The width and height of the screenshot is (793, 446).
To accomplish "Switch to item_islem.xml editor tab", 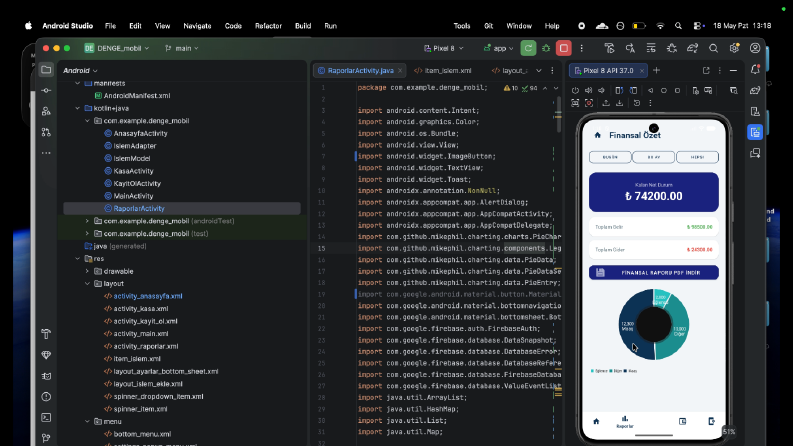I will pyautogui.click(x=443, y=70).
